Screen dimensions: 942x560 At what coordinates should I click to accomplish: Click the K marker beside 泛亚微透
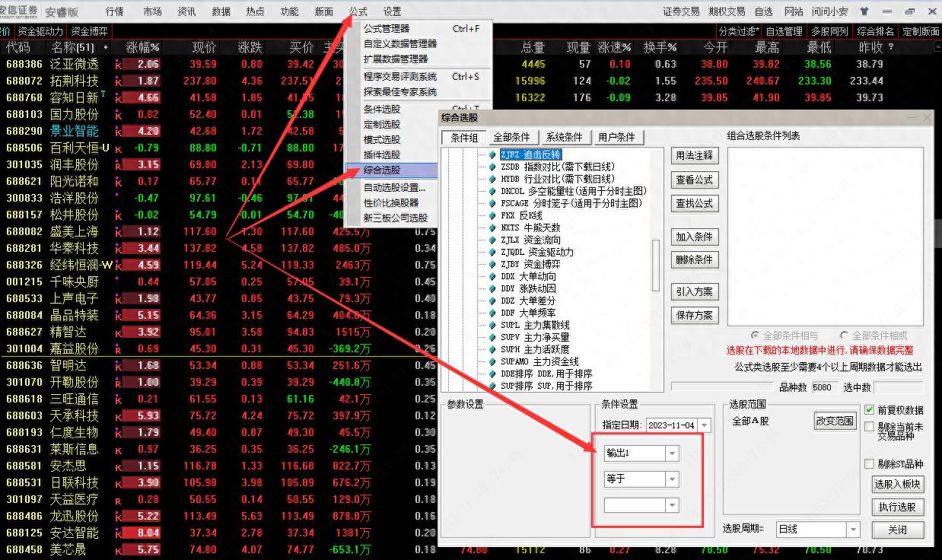(118, 65)
